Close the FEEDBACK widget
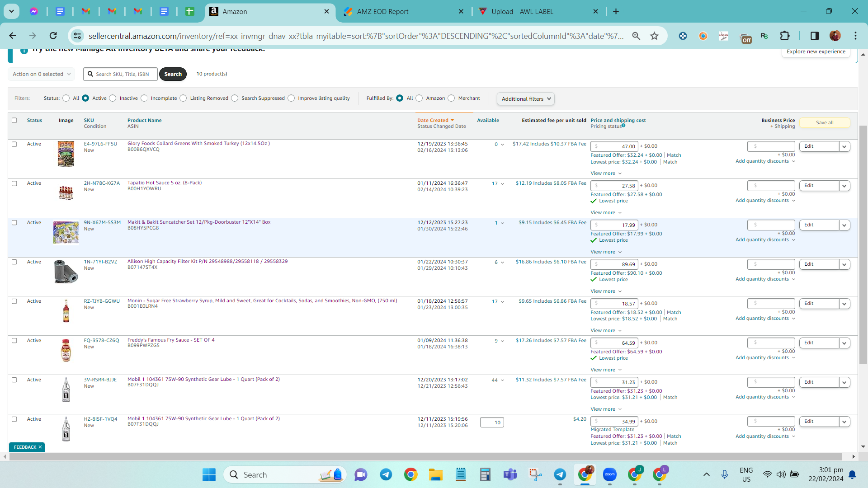 [x=40, y=447]
